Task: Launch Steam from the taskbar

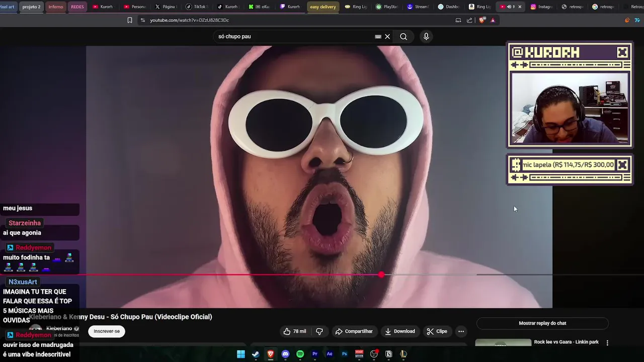Action: 256,354
